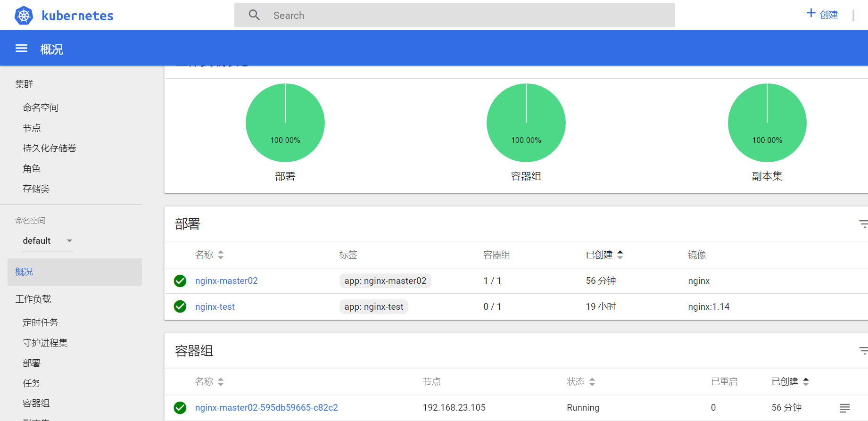Click the search magnifier icon
Viewport: 868px width, 421px height.
click(x=254, y=15)
